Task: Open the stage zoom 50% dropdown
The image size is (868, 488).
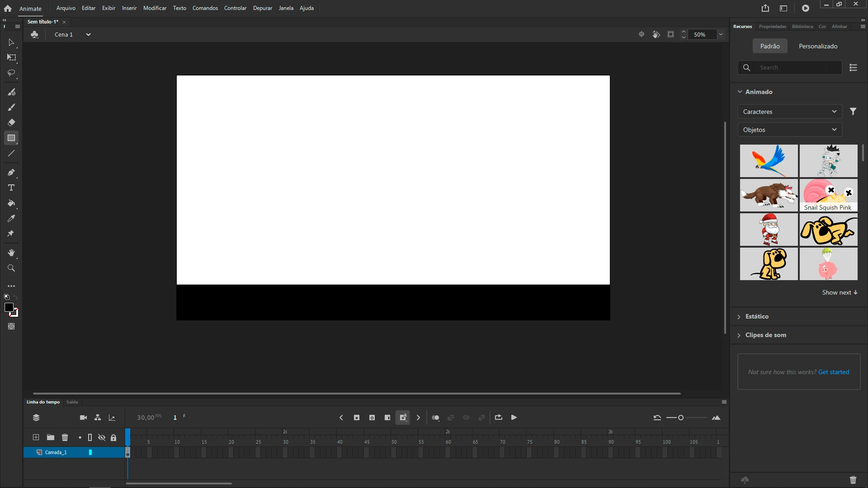Action: coord(721,35)
